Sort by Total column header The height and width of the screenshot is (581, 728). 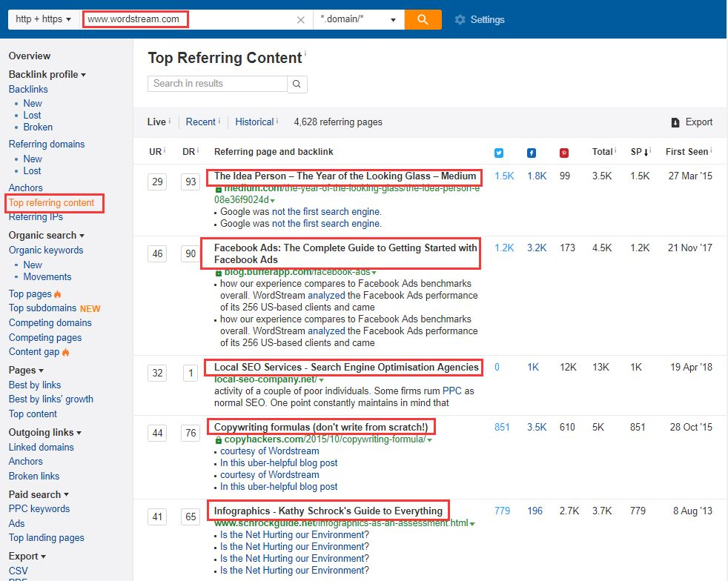click(x=602, y=152)
